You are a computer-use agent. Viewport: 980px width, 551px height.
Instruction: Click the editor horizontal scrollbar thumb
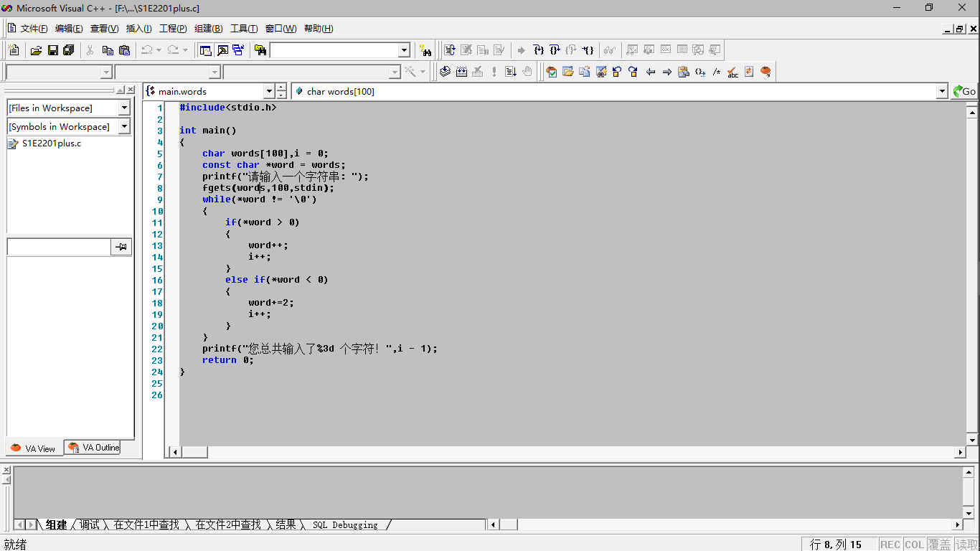pos(194,453)
